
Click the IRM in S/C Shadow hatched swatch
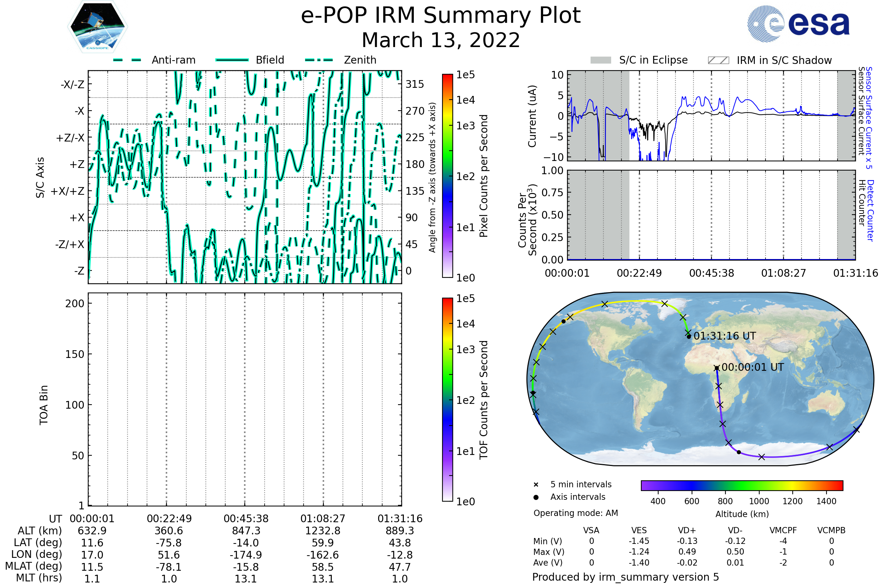pyautogui.click(x=718, y=60)
